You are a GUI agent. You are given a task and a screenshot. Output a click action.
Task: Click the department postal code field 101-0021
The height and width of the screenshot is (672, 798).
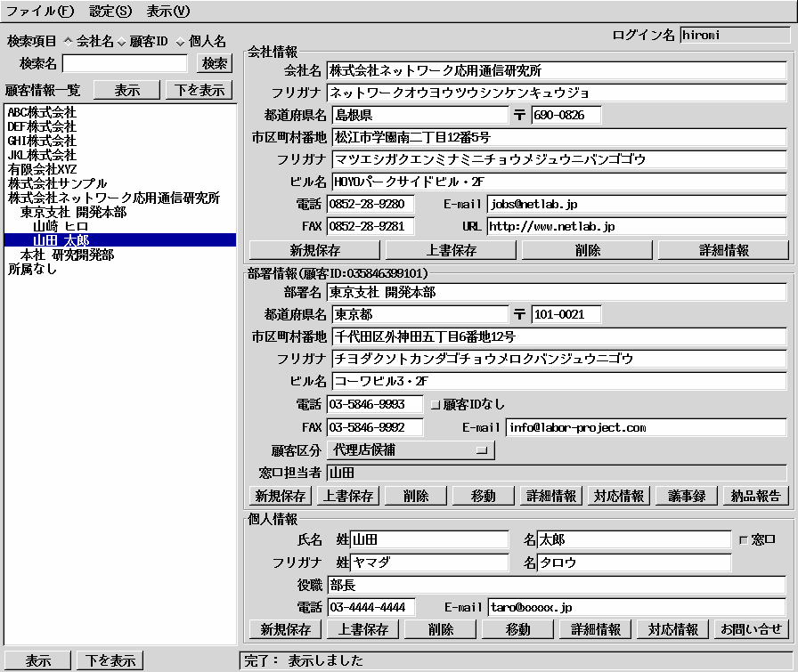click(x=566, y=314)
